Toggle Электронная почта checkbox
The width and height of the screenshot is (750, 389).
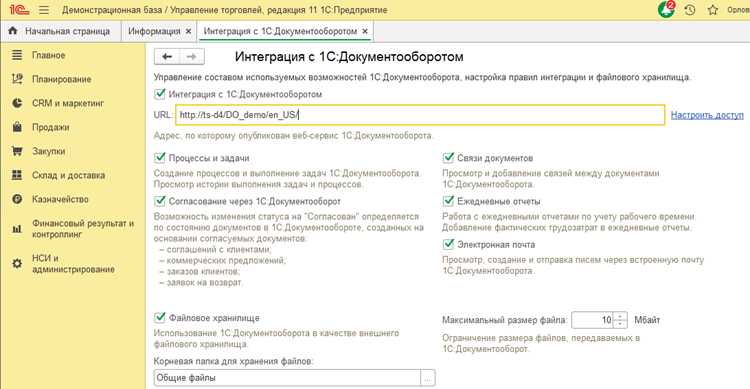point(448,244)
